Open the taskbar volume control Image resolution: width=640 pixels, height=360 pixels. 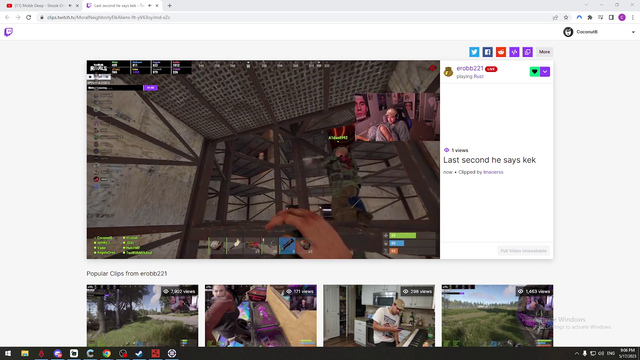(601, 353)
